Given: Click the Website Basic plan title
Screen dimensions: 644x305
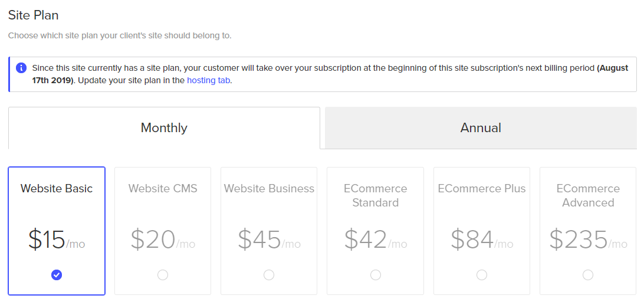Looking at the screenshot, I should (x=57, y=189).
